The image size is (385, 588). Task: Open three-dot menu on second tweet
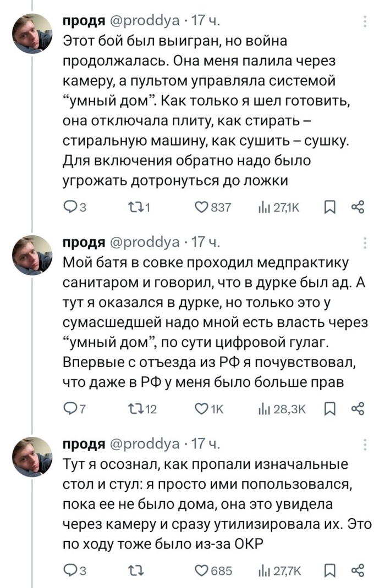[366, 242]
